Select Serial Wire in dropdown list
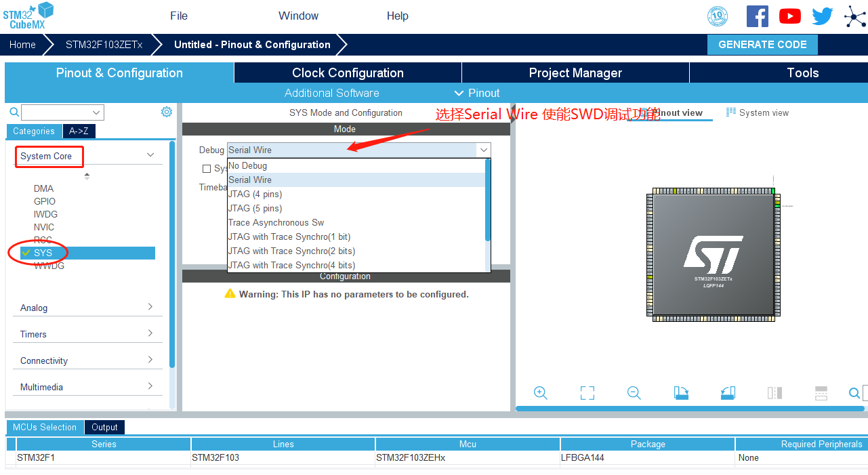This screenshot has width=868, height=475. coord(356,180)
